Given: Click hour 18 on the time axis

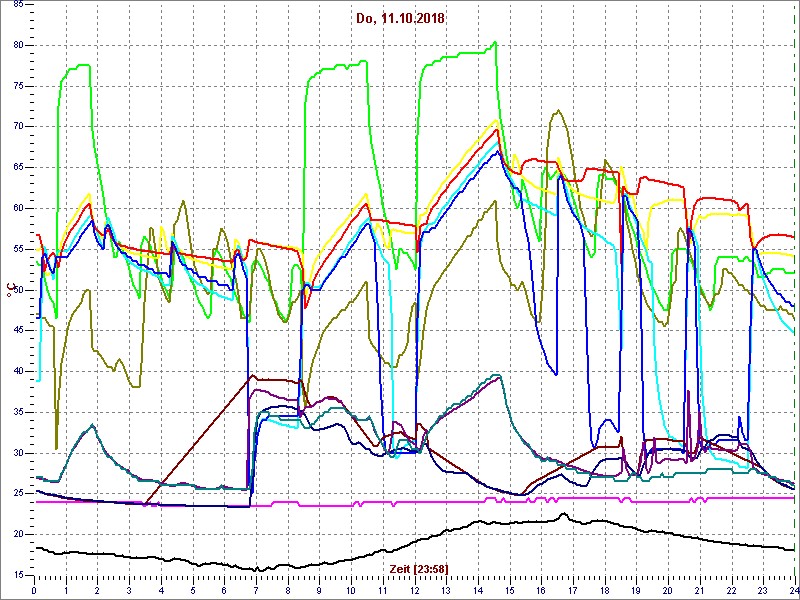Looking at the screenshot, I should coord(604,588).
